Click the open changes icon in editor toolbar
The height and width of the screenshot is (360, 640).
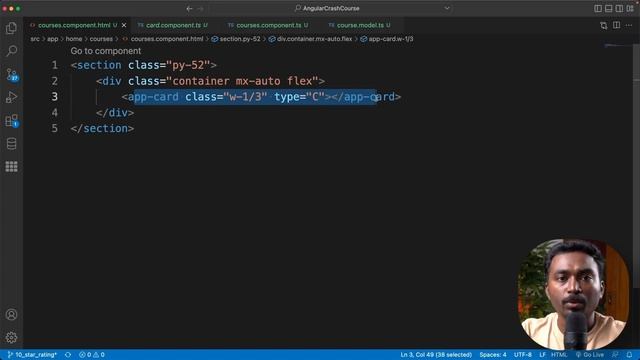(x=604, y=25)
